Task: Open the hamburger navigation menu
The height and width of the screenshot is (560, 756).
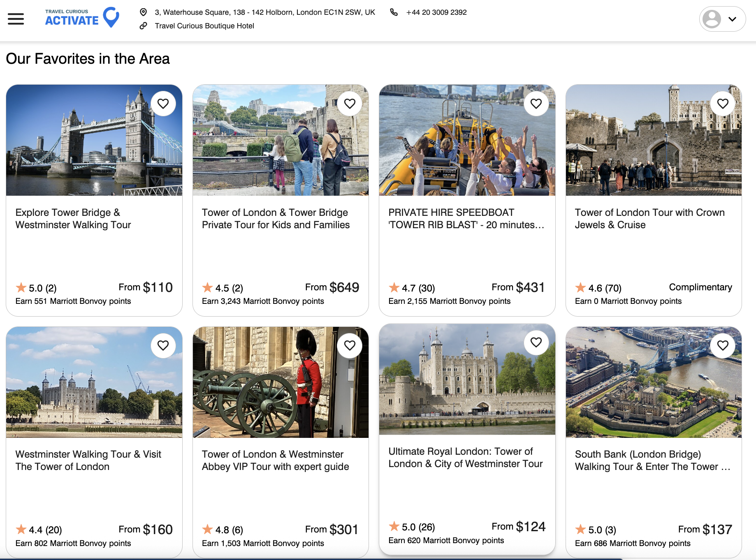Action: point(16,19)
